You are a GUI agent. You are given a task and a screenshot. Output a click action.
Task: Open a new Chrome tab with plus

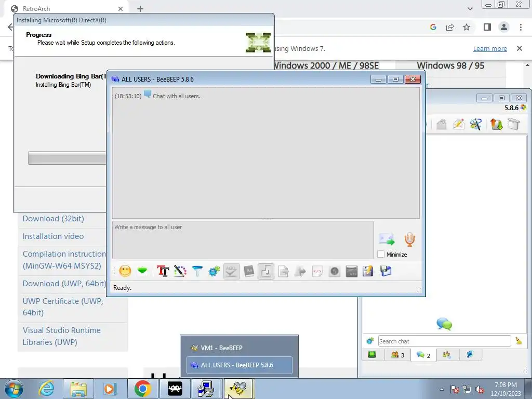[140, 9]
